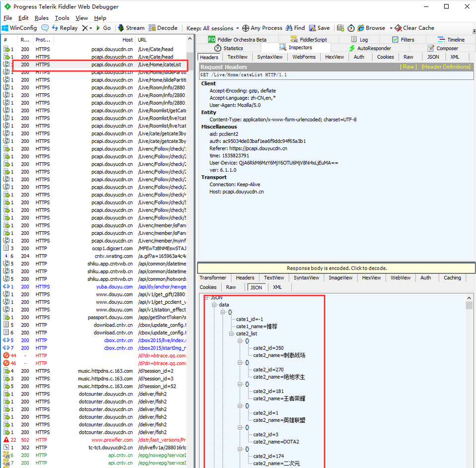The image size is (476, 468).
Task: Open request TextView tab
Action: point(237,57)
